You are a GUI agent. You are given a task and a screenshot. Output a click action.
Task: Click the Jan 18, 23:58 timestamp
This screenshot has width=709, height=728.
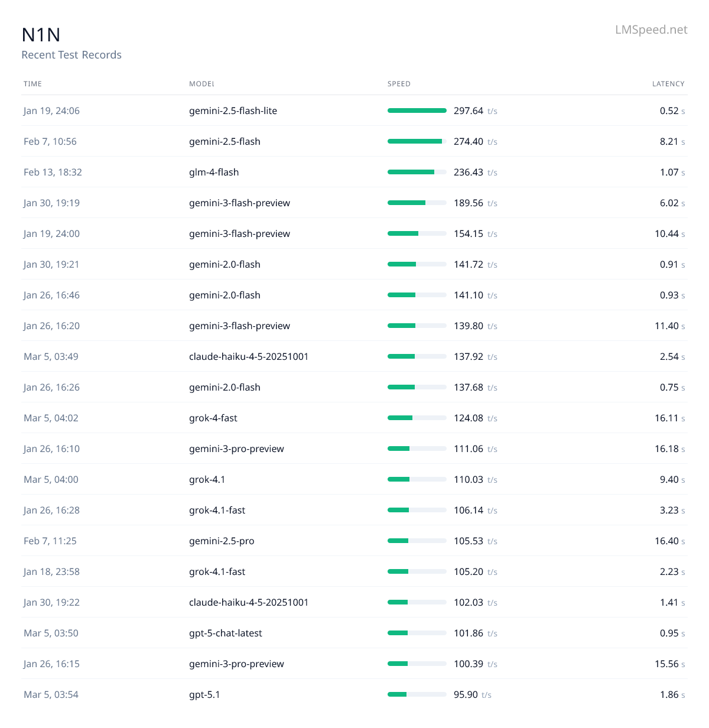coord(51,571)
